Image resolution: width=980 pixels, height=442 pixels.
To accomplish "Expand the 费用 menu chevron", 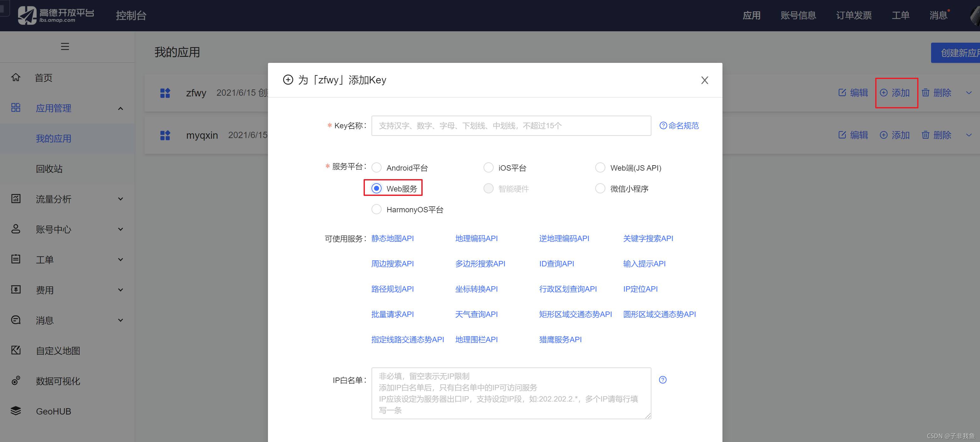I will [x=121, y=290].
